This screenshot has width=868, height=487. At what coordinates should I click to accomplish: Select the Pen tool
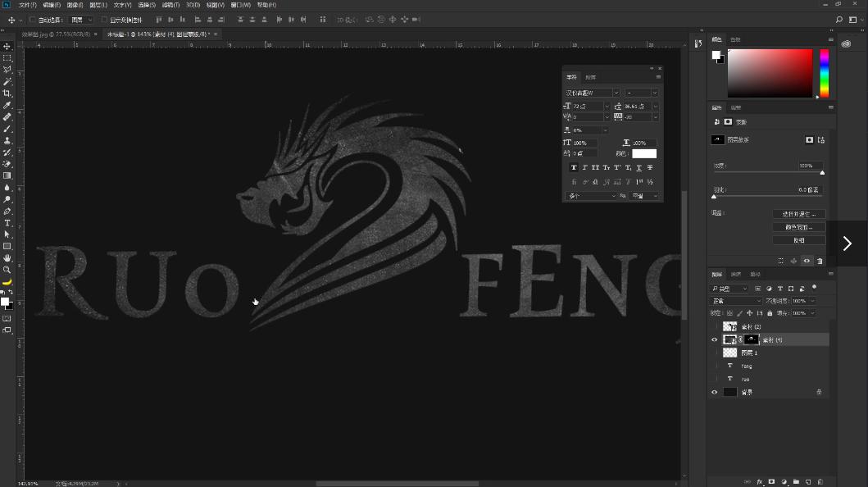7,211
